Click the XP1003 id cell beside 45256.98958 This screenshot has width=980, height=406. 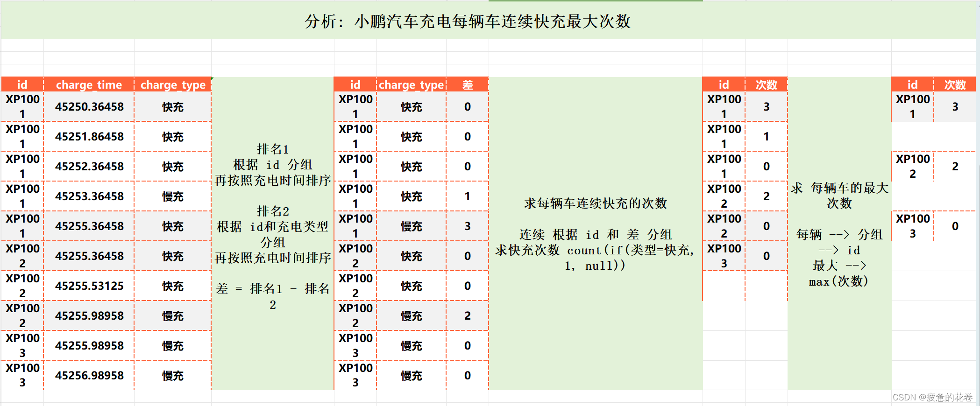coord(22,376)
